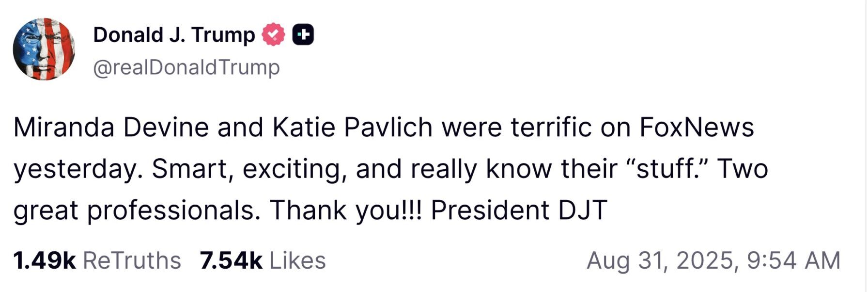Click the red verified checkmark badge
The height and width of the screenshot is (292, 868).
coord(273,35)
